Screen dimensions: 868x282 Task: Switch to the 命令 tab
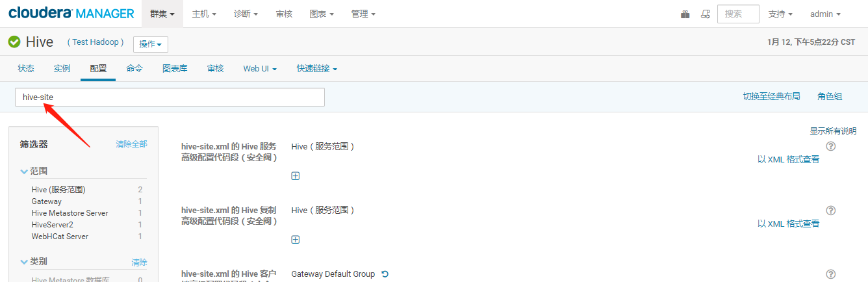point(134,69)
